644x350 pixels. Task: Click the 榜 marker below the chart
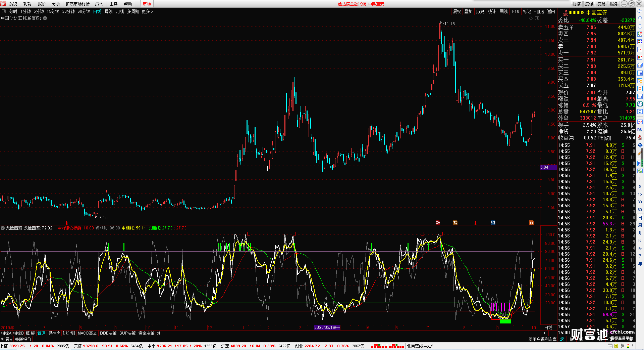pyautogui.click(x=455, y=222)
